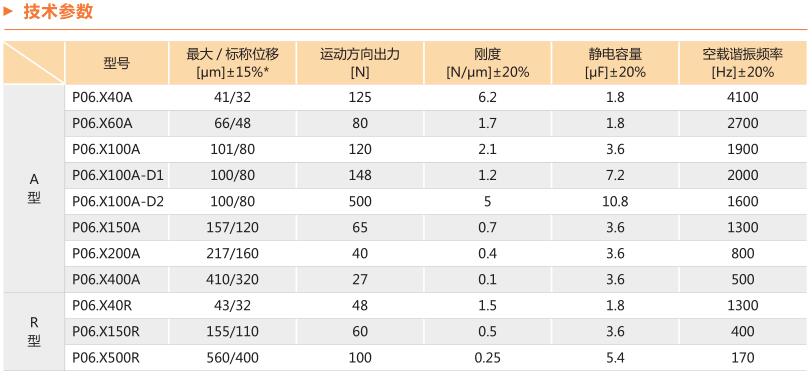Screen dimensions: 812x378
Task: Click the orange triangle beside 技术参数
Action: 8,11
